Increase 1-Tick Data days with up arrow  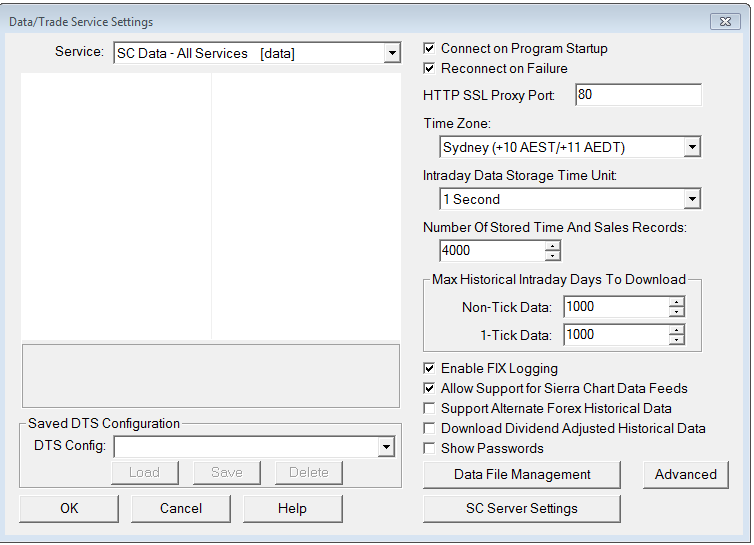(677, 330)
